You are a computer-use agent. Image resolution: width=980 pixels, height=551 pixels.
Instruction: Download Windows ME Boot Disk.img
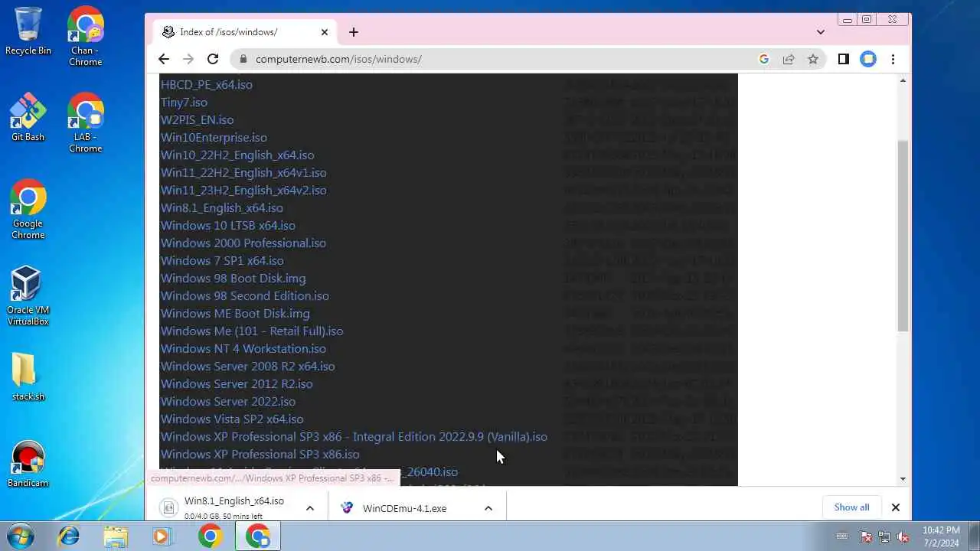pyautogui.click(x=235, y=313)
